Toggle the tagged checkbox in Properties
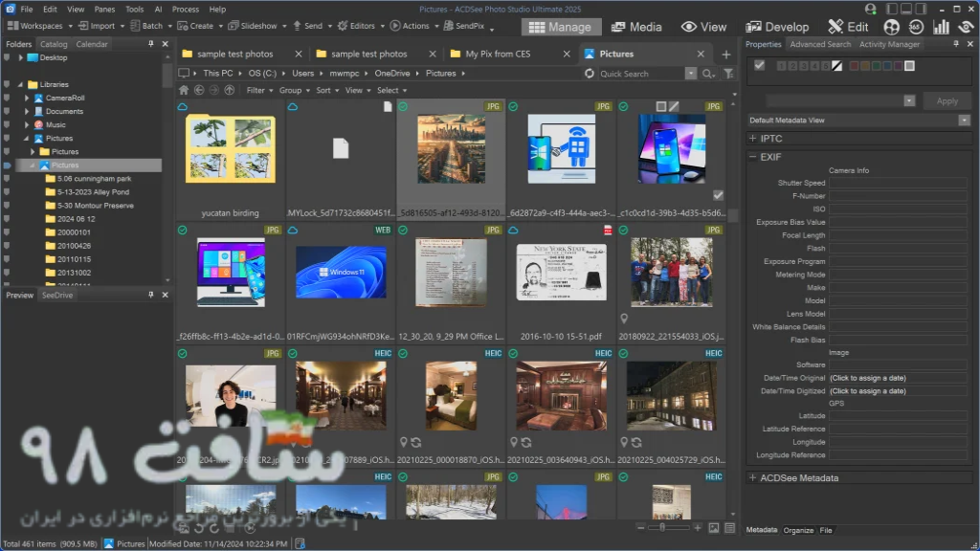 [x=759, y=65]
